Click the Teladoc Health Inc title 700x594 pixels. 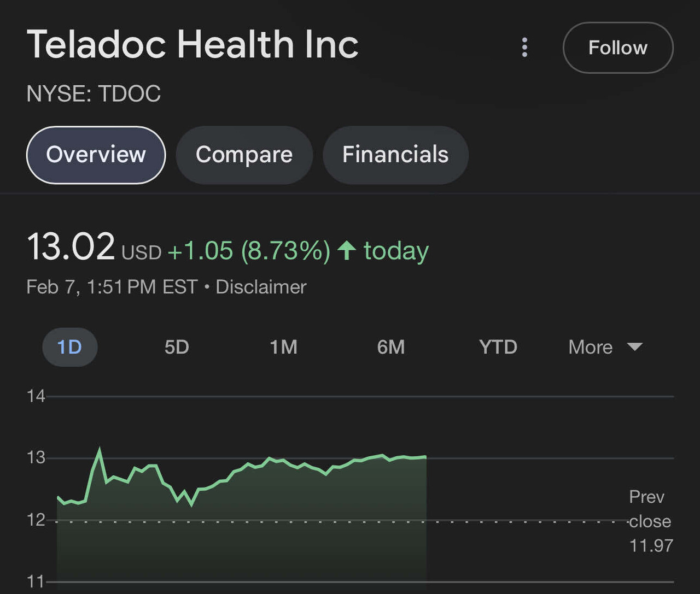192,44
